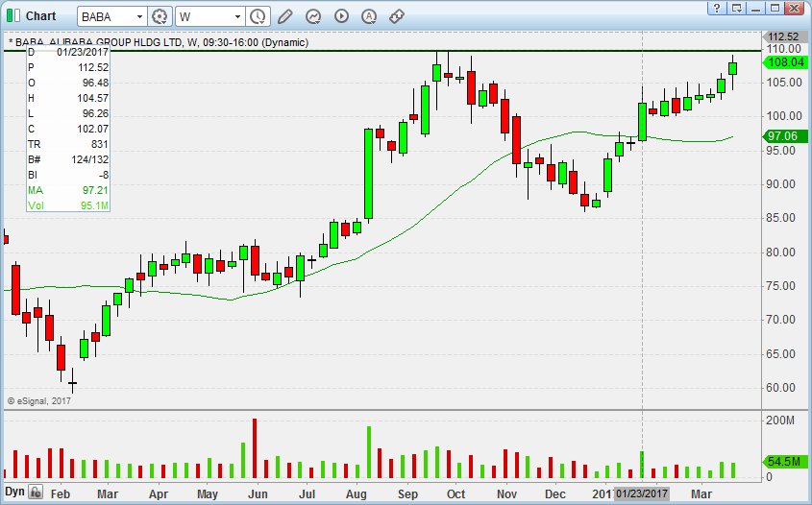Image resolution: width=812 pixels, height=505 pixels.
Task: Click the May time axis label
Action: click(x=208, y=493)
